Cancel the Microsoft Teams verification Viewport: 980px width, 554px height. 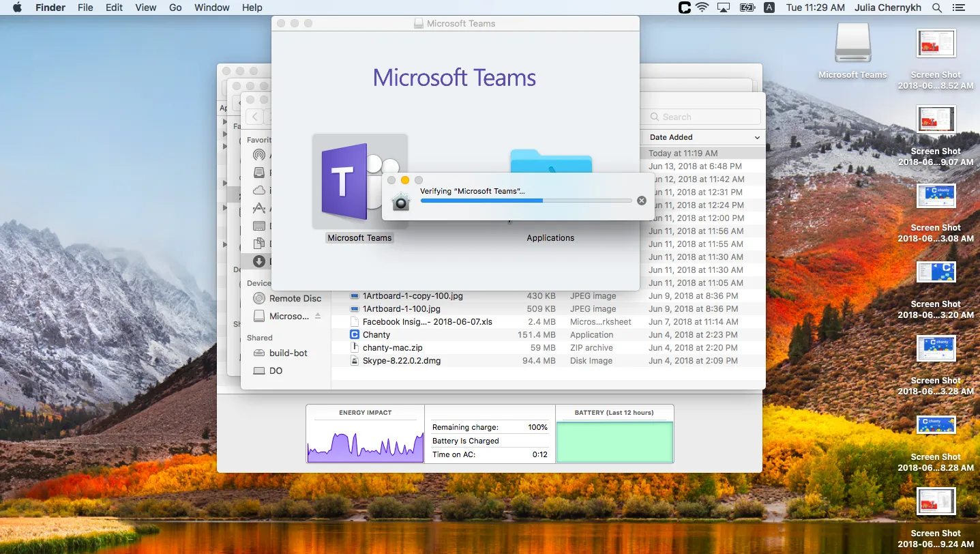641,201
